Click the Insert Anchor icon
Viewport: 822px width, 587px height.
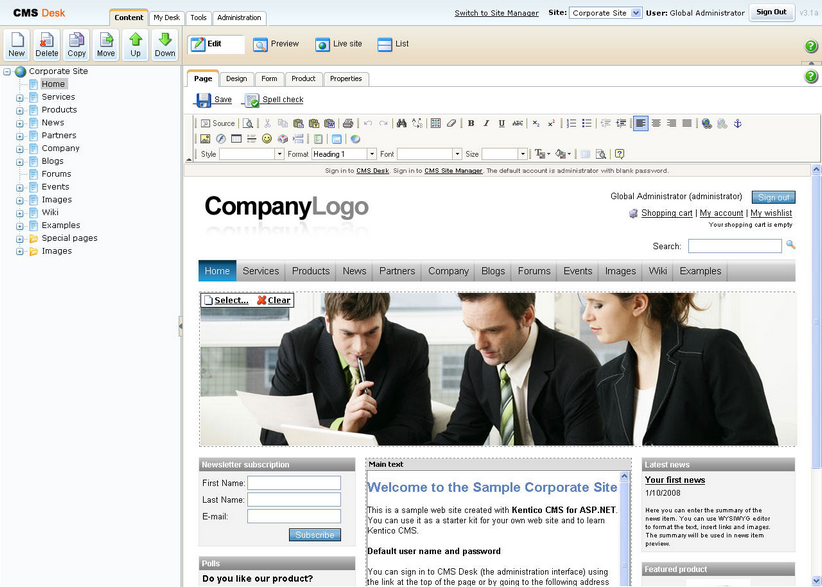[738, 123]
